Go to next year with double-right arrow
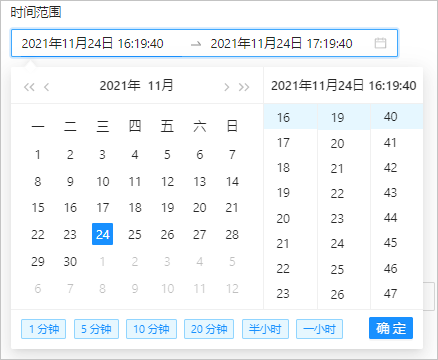438x360 pixels. (244, 87)
